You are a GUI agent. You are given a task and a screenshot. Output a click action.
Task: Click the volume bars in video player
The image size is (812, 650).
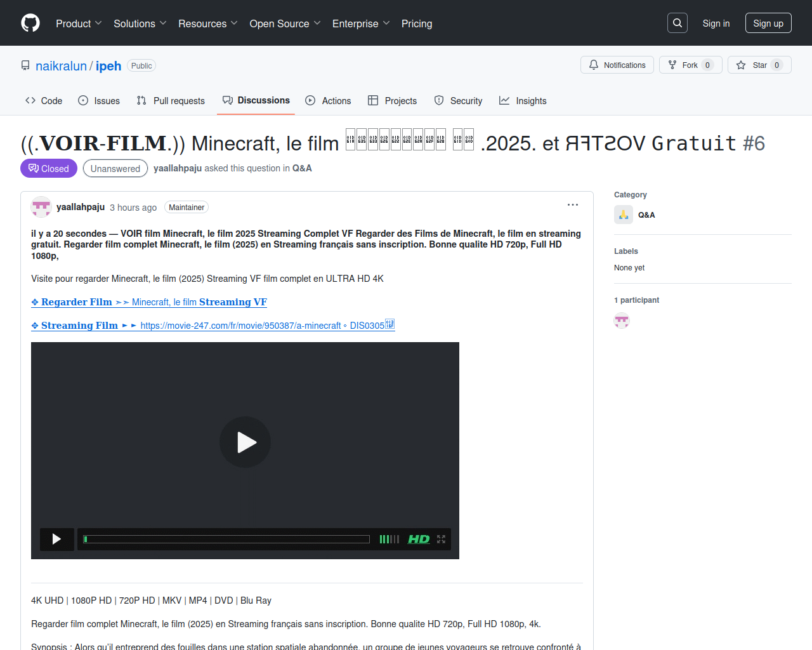(x=389, y=539)
